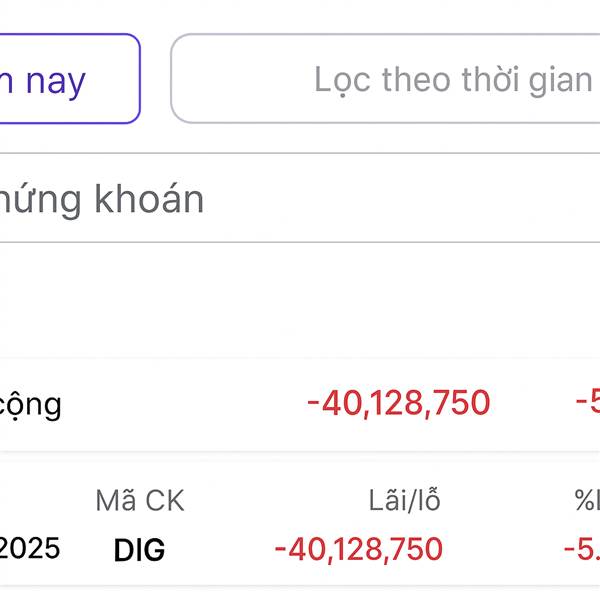Click the percent value in Tổng cộng row
The image size is (600, 600).
587,403
